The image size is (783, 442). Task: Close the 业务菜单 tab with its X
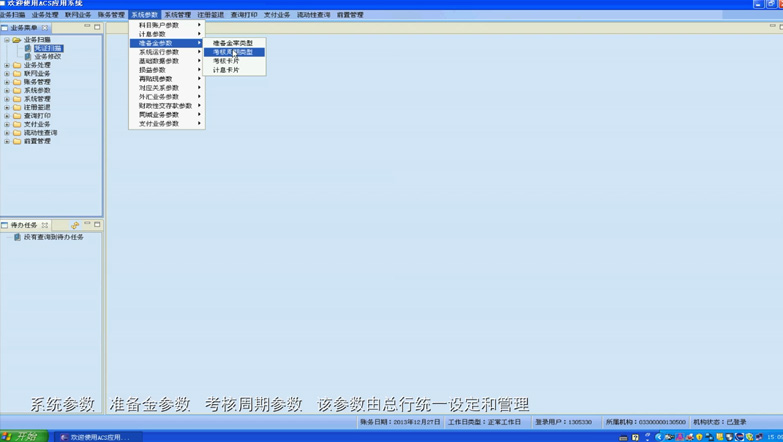pos(45,28)
